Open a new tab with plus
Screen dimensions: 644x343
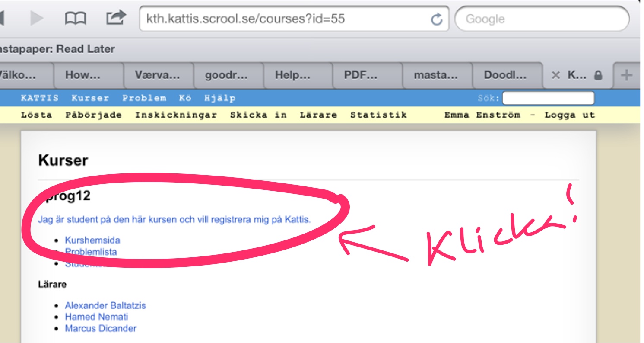tap(626, 75)
